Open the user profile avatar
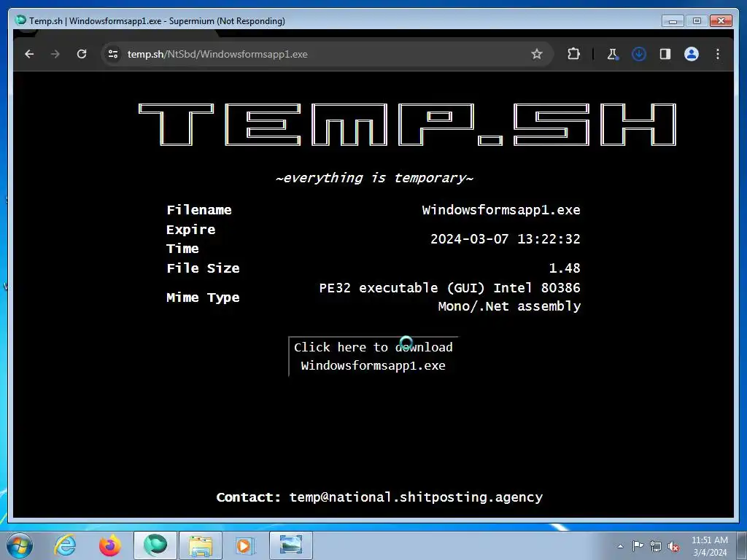Screen dimensions: 747x560 pos(692,54)
